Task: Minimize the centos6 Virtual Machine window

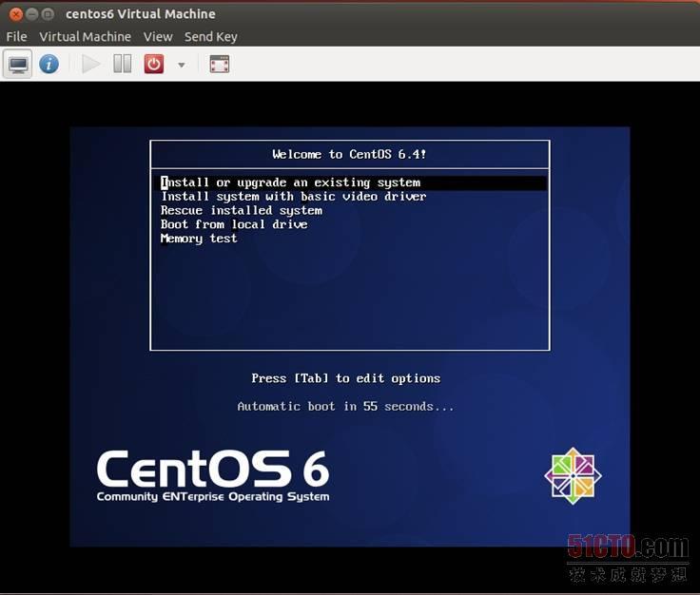Action: point(31,14)
